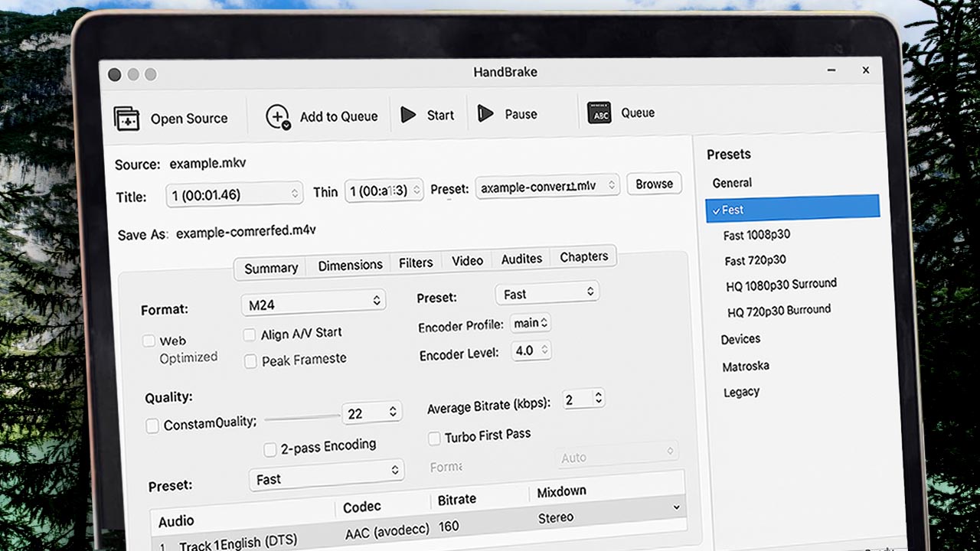This screenshot has height=551, width=980.
Task: Click the Start toolbar label
Action: click(440, 115)
